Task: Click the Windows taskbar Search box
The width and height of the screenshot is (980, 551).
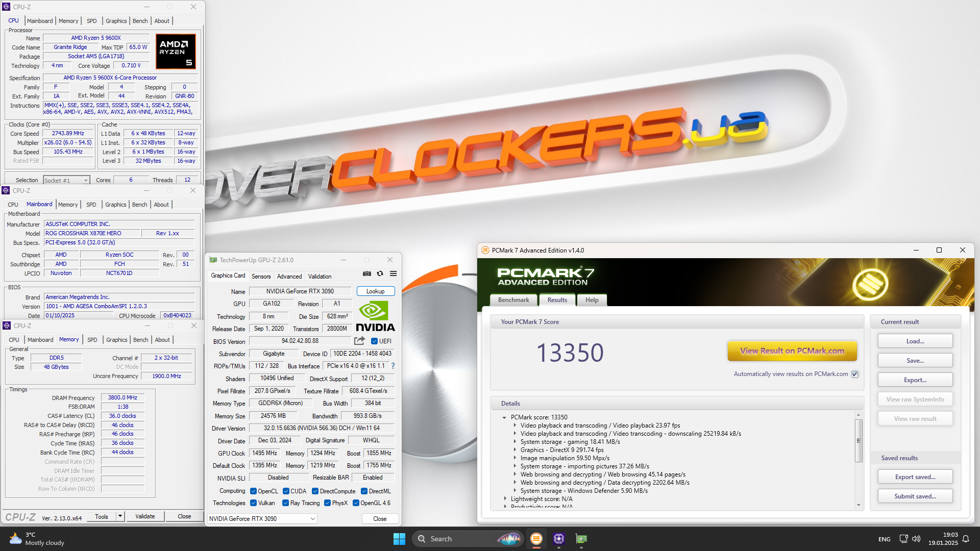Action: [x=467, y=539]
